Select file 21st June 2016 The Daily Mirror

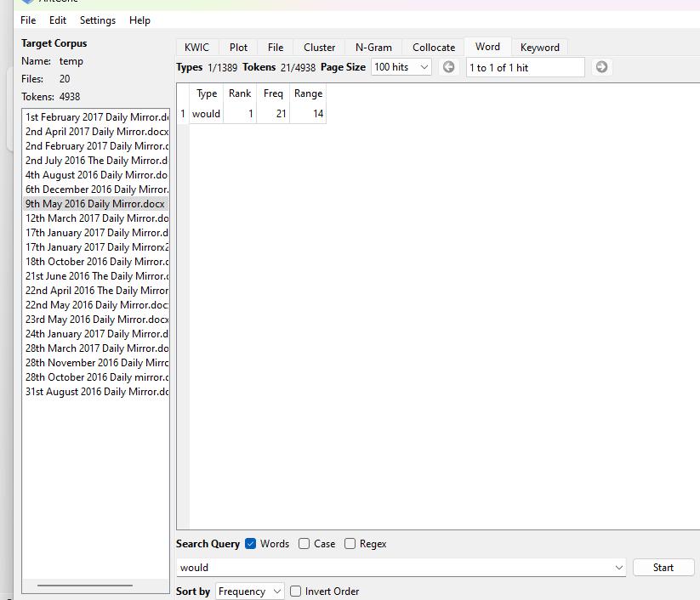point(95,276)
